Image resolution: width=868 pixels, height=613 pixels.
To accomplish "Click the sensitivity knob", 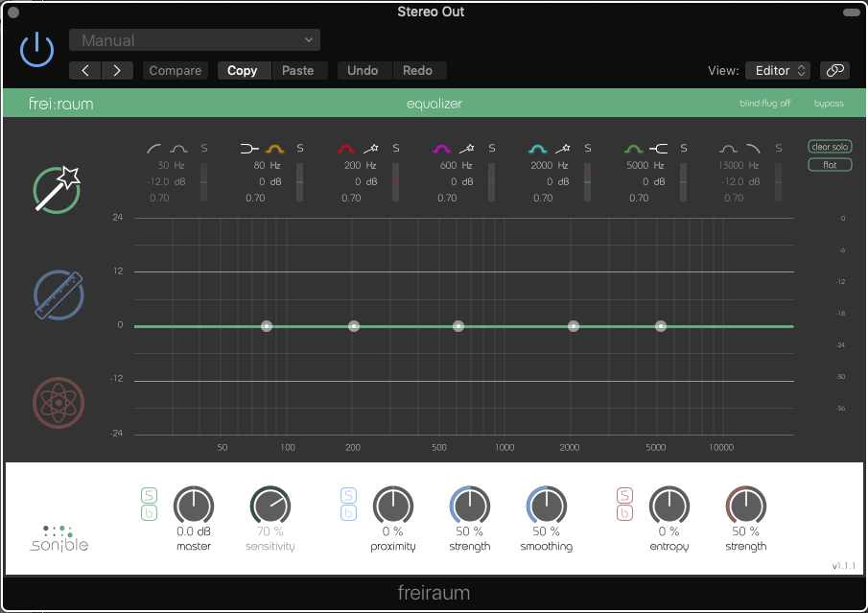I will point(270,505).
